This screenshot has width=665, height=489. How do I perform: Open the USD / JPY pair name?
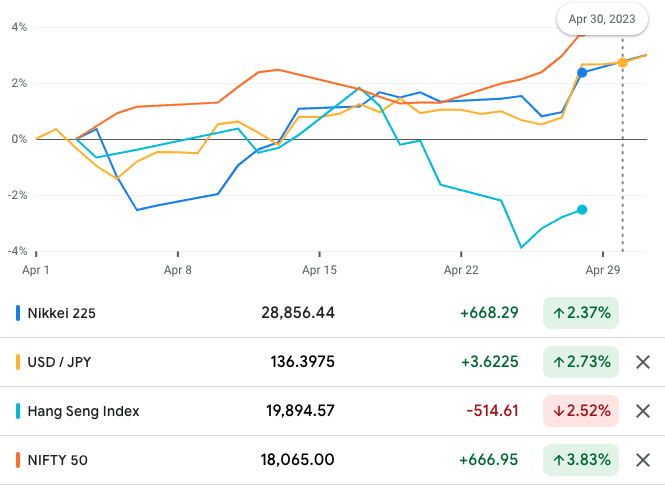tap(62, 362)
